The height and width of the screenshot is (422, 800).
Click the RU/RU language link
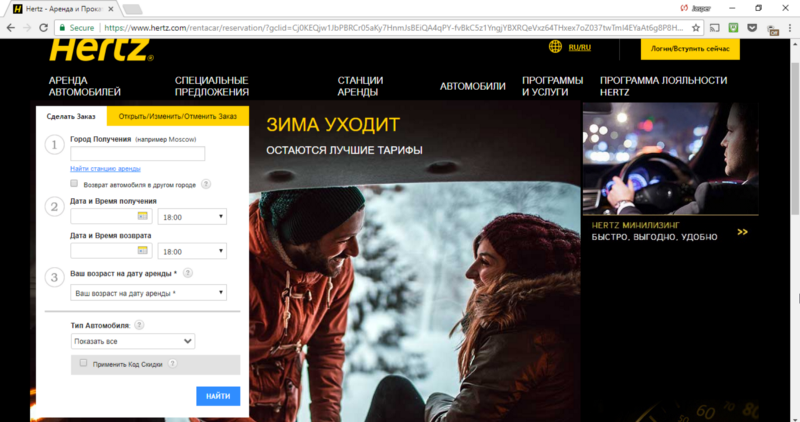pos(580,47)
